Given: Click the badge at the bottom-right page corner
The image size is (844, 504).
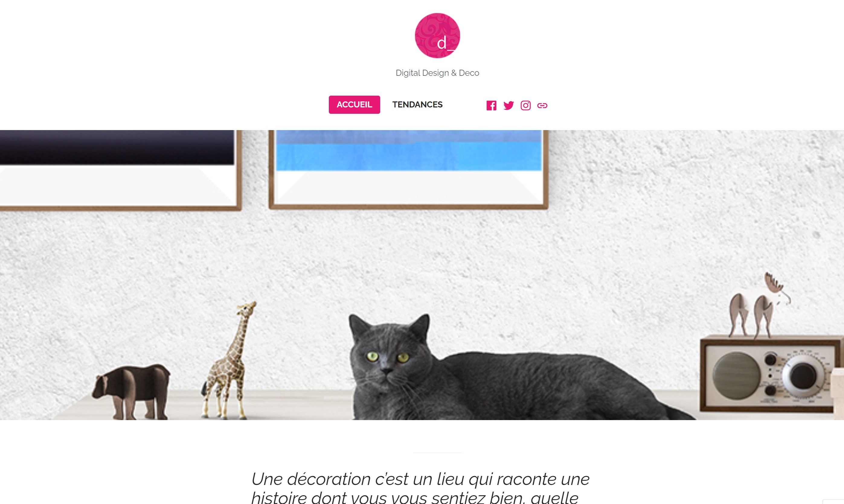Looking at the screenshot, I should click(x=833, y=502).
